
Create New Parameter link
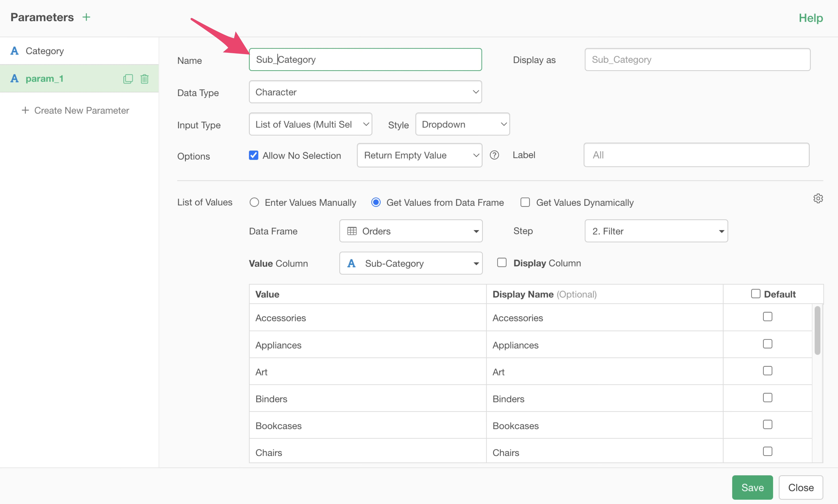75,110
